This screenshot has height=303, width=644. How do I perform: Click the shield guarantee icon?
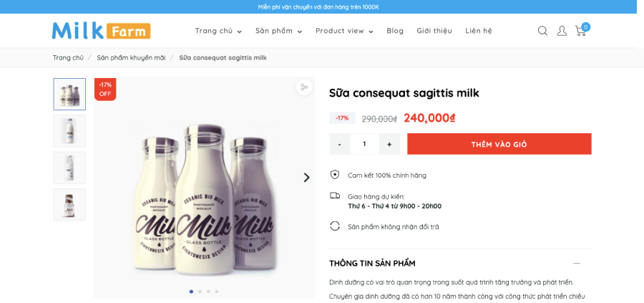point(335,175)
